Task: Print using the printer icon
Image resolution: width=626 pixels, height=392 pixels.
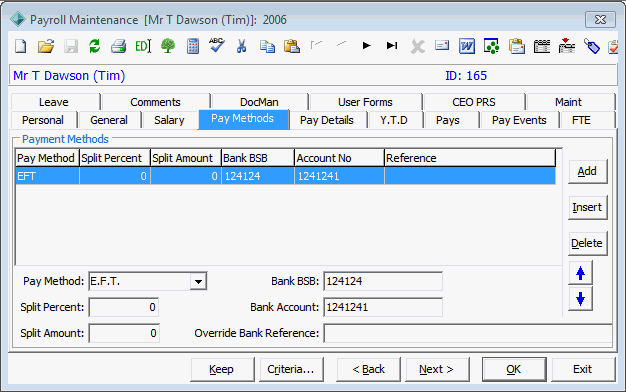Action: point(119,46)
